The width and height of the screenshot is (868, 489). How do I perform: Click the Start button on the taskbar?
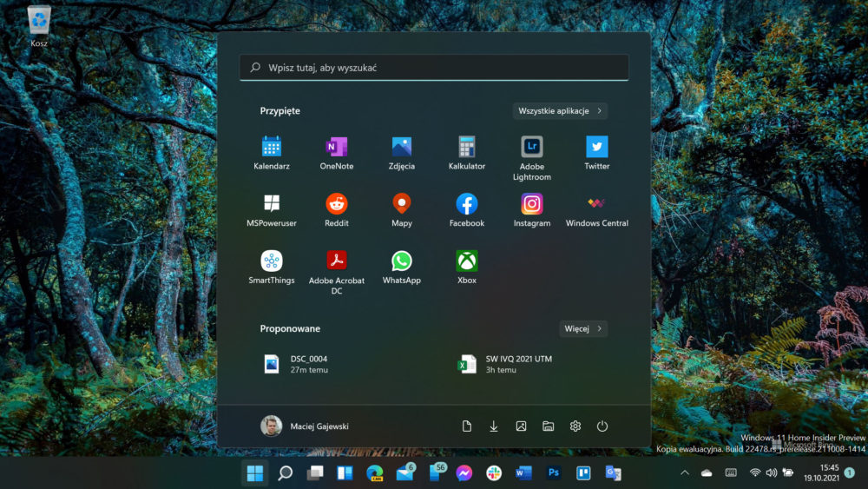[255, 473]
